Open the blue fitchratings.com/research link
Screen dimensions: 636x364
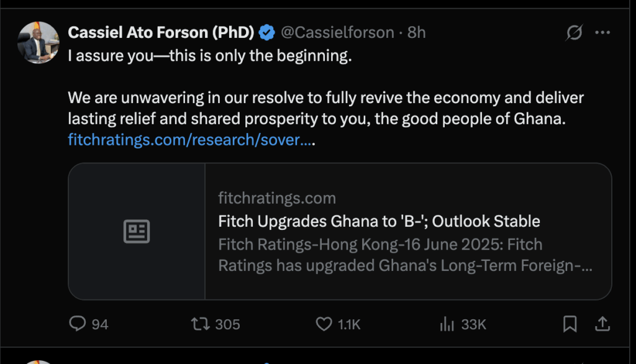click(x=190, y=140)
